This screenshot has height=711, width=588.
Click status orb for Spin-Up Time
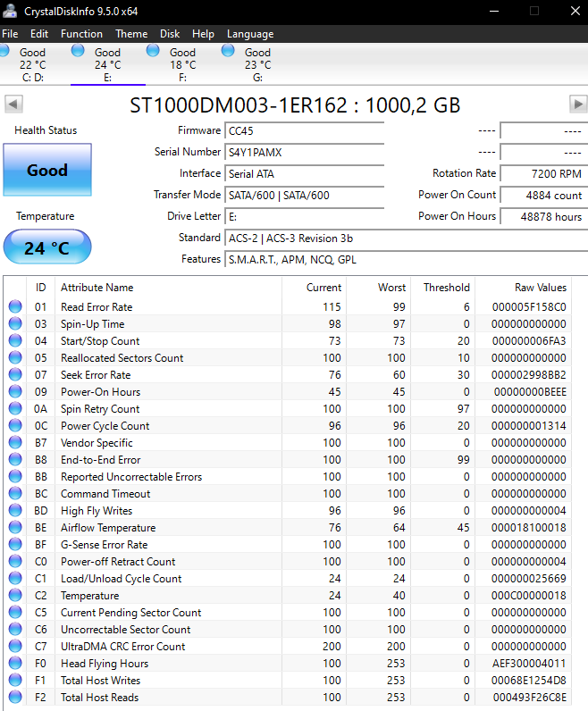tap(15, 323)
